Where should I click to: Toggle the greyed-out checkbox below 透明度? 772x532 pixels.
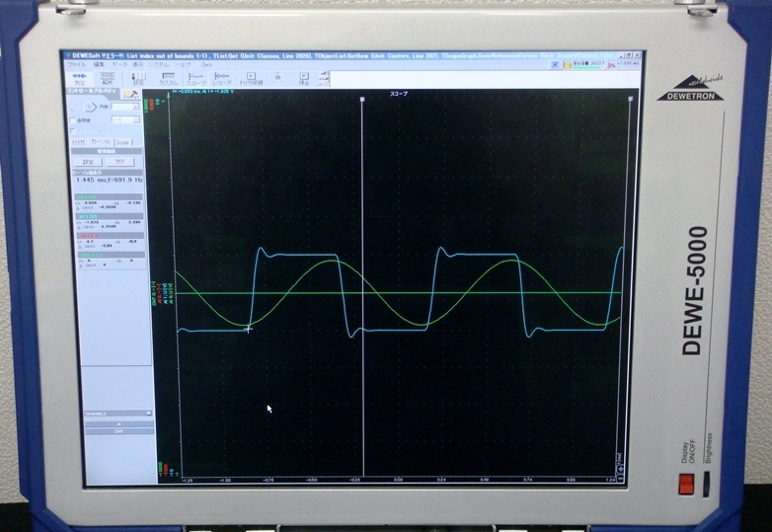(x=73, y=131)
